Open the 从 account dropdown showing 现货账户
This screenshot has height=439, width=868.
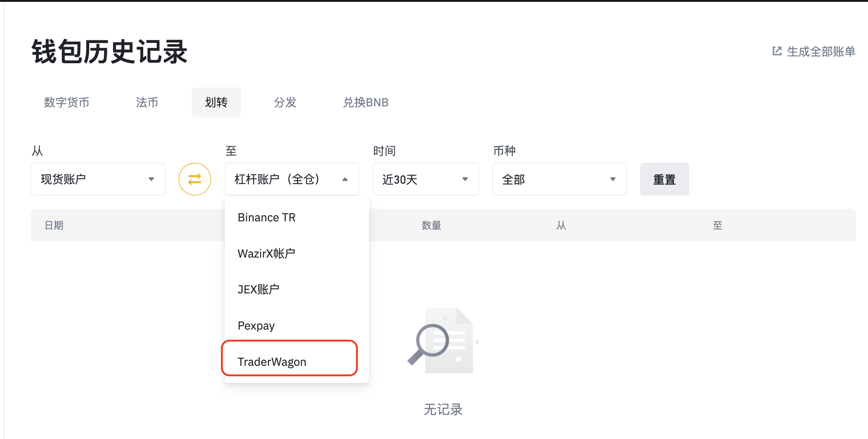point(98,179)
